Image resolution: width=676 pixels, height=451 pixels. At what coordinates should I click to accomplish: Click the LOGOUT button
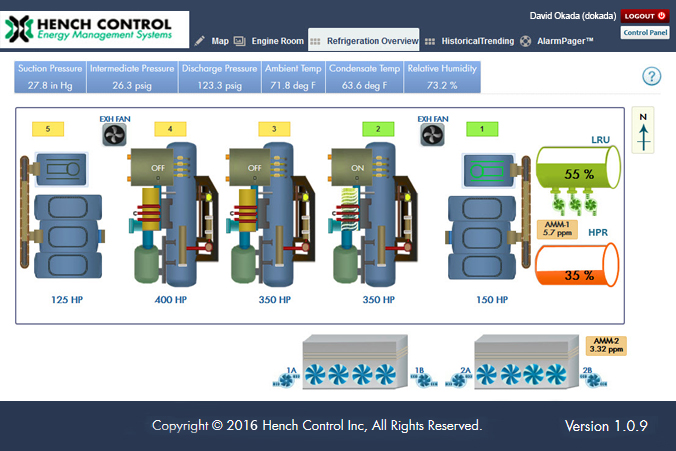coord(644,16)
